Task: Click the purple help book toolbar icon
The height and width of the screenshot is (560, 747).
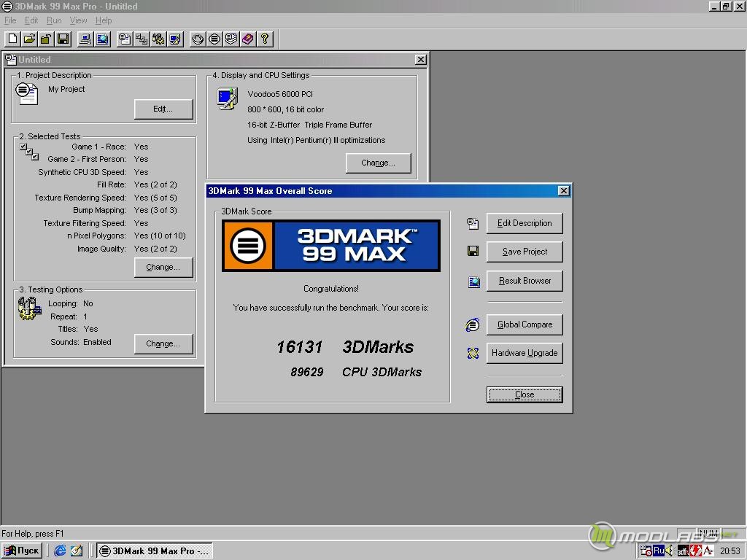Action: 248,39
